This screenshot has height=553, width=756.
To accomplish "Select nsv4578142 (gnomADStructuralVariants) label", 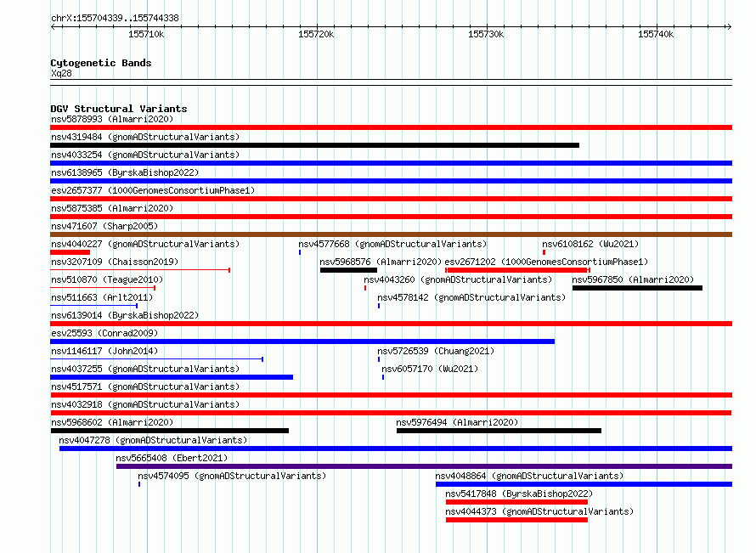I will coord(471,297).
